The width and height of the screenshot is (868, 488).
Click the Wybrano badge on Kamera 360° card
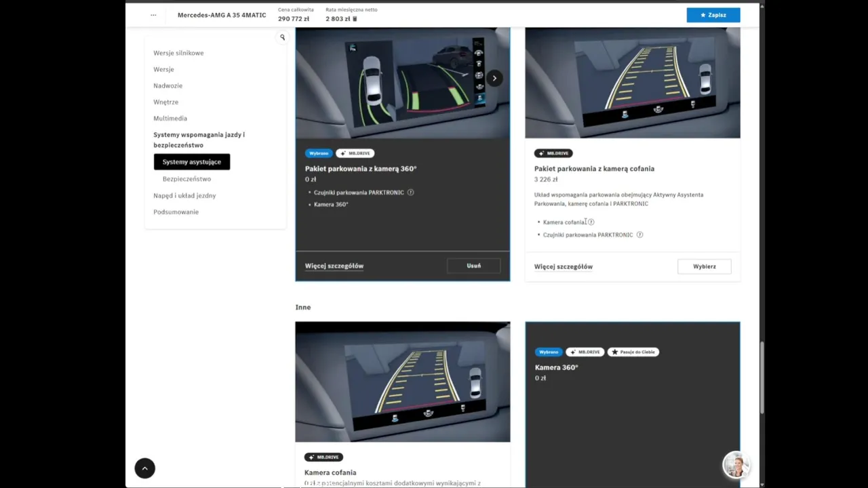click(x=549, y=352)
